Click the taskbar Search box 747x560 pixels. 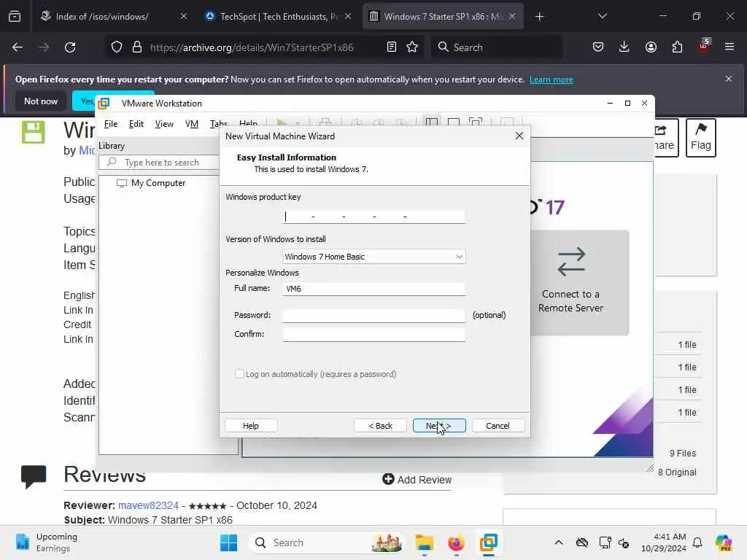click(x=325, y=542)
